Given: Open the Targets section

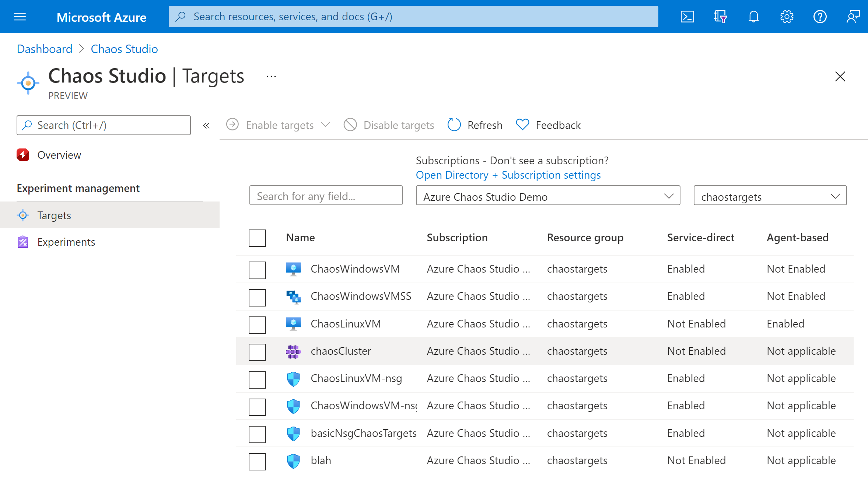Looking at the screenshot, I should point(55,215).
